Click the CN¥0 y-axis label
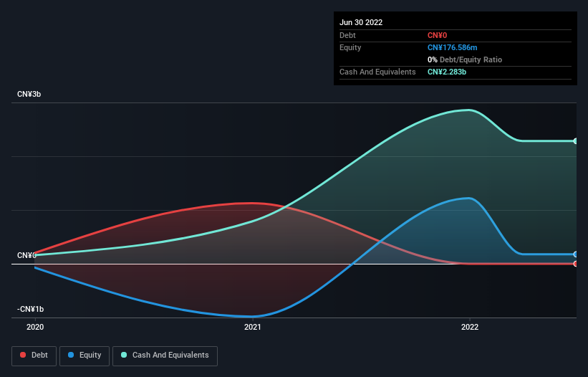Screen dimensions: 588x377 [26, 255]
